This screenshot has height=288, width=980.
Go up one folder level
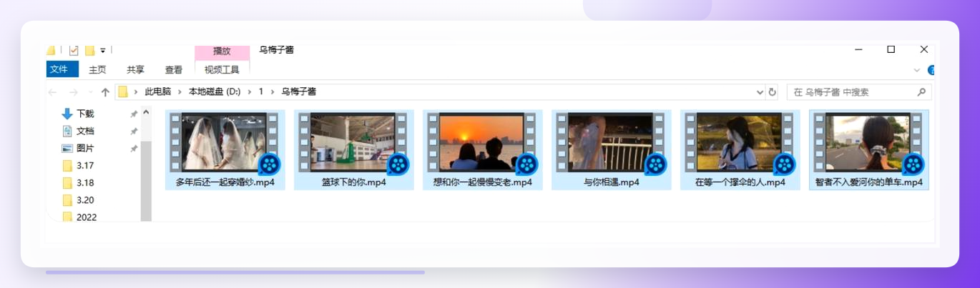pyautogui.click(x=105, y=92)
